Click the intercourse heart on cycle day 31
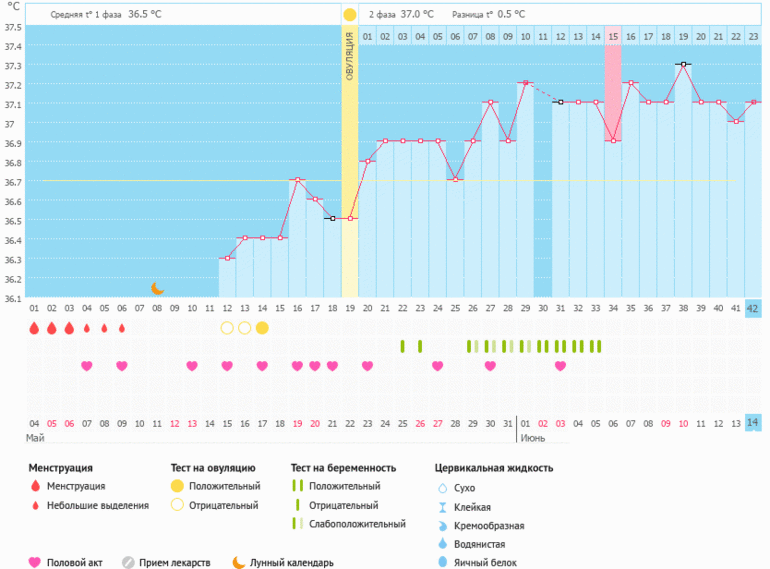The width and height of the screenshot is (770, 569). point(560,366)
